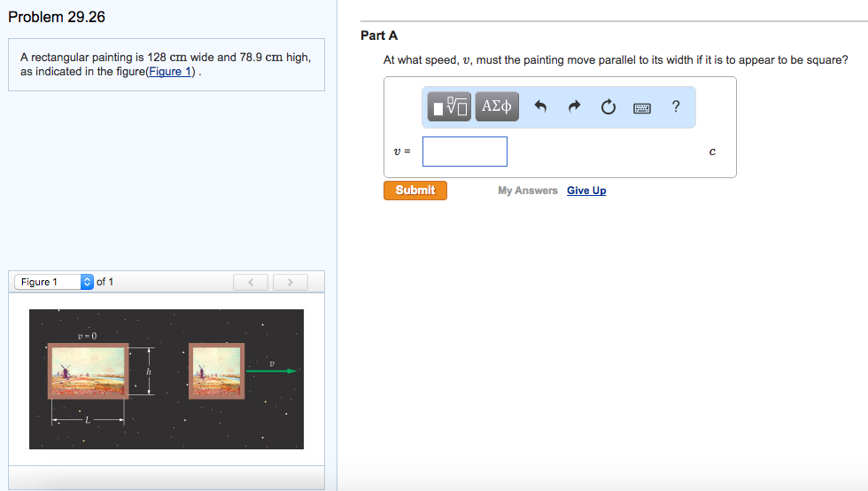
Task: Select the Part A heading
Action: coord(379,35)
